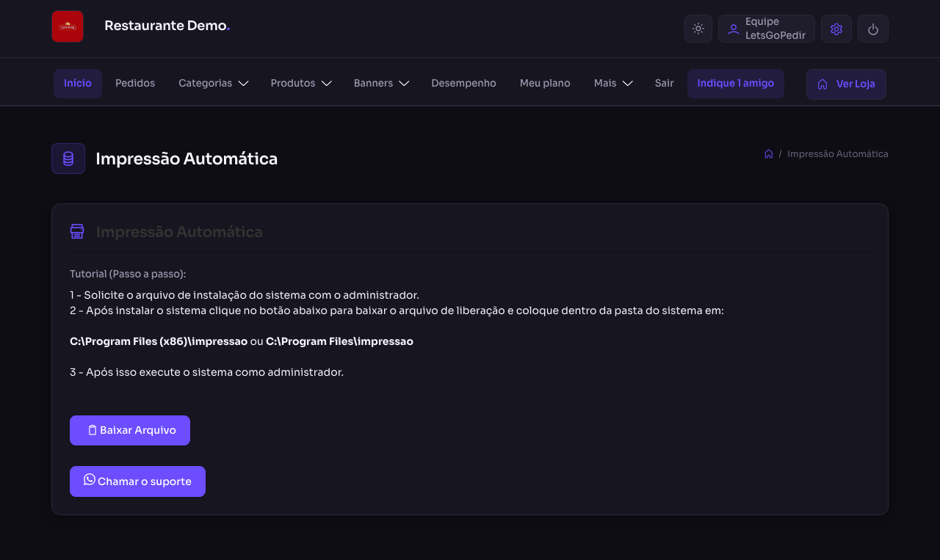Open the Desempenho menu item
Viewport: 940px width, 560px height.
coord(463,84)
